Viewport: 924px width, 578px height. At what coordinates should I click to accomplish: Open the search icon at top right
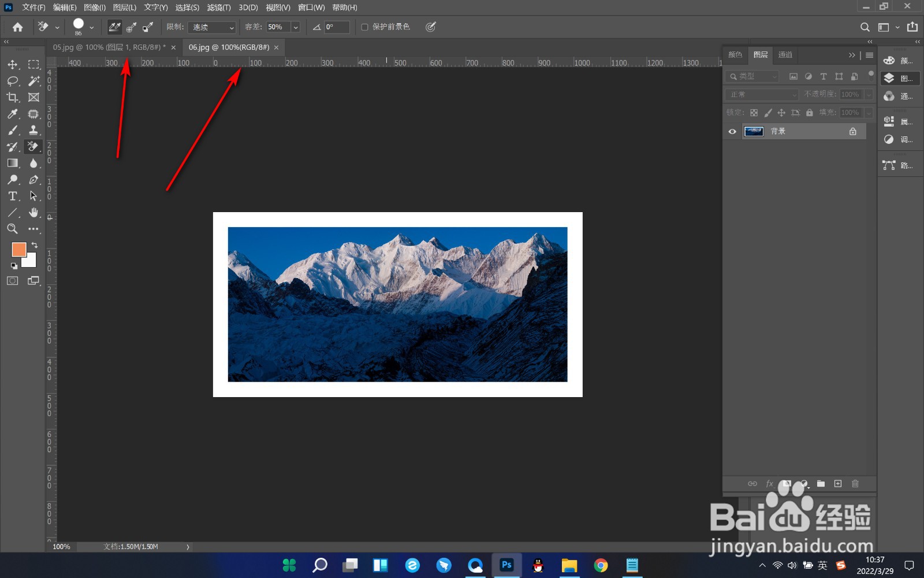[865, 27]
